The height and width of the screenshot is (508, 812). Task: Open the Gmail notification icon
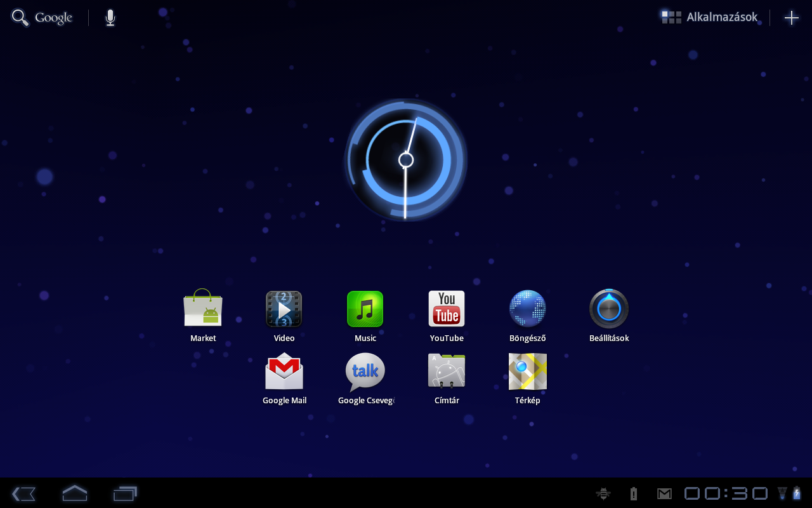pos(664,493)
